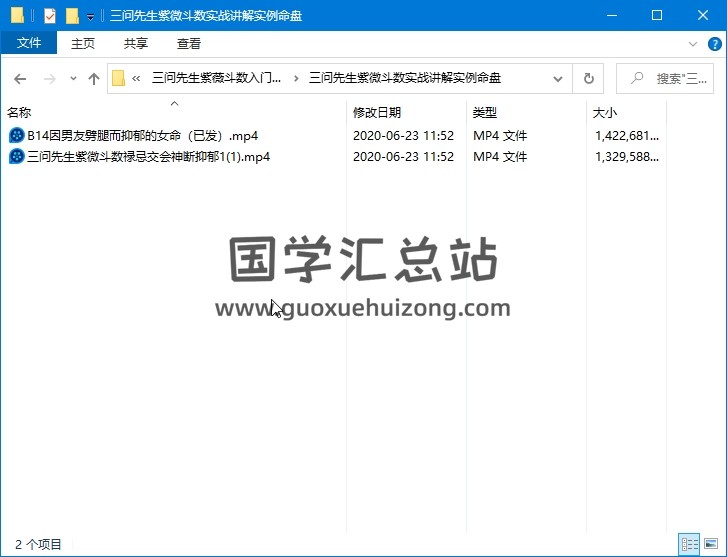Click the date of the B14 file row
727x557 pixels.
click(x=403, y=135)
